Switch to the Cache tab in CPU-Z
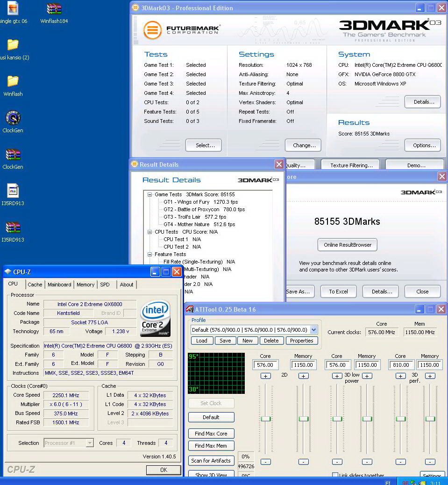This screenshot has width=448, height=485. (35, 285)
